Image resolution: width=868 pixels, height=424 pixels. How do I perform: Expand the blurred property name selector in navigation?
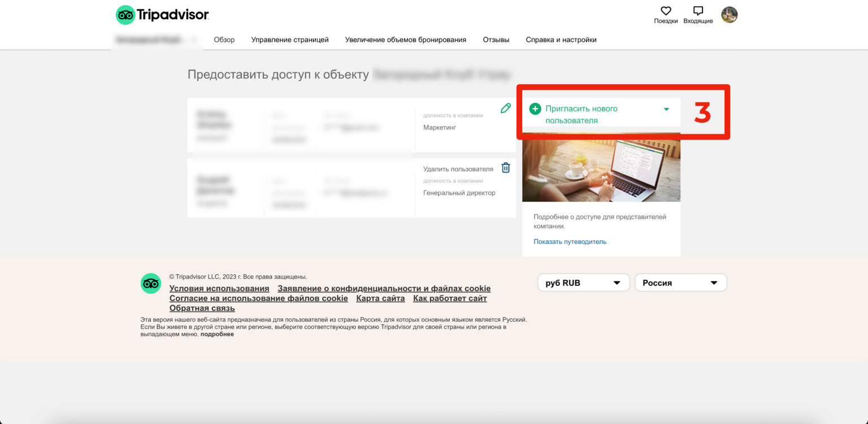click(x=157, y=40)
